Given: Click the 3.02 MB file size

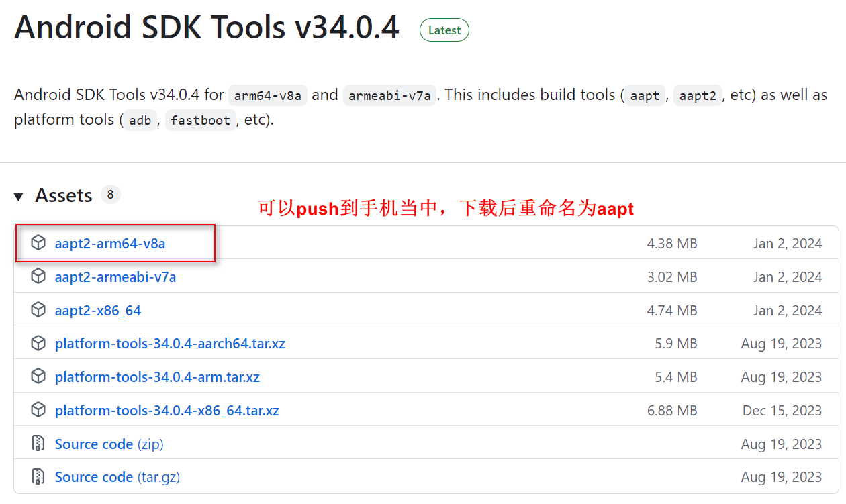Looking at the screenshot, I should pos(672,276).
